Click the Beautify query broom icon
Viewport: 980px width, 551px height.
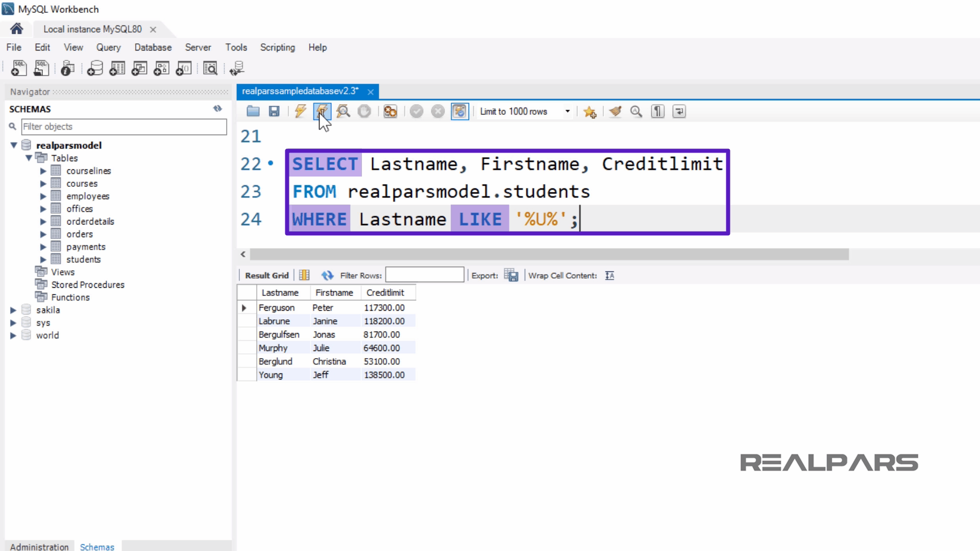(x=616, y=111)
